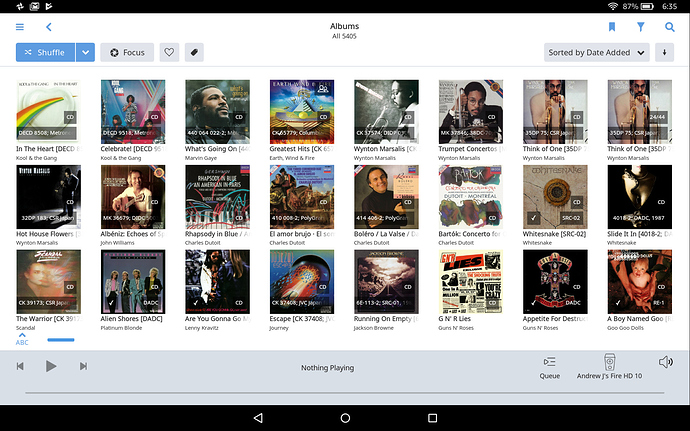Open Alien Shores album cover
This screenshot has height=431, width=690.
[133, 282]
